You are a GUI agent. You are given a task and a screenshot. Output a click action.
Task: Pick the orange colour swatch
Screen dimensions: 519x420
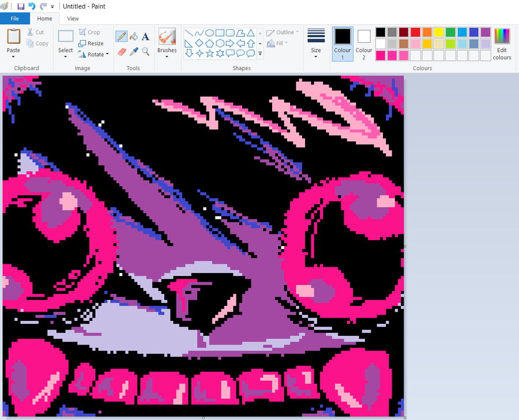[x=427, y=32]
